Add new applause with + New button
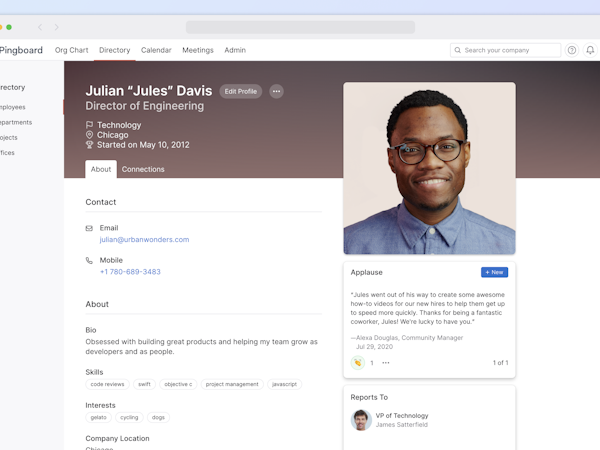The width and height of the screenshot is (600, 450). (494, 272)
